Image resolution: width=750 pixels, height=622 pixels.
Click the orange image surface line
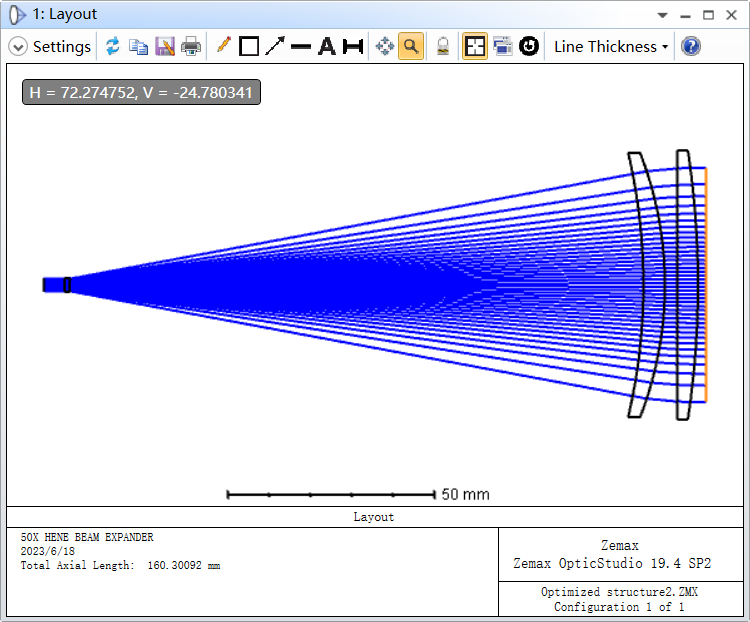(706, 285)
